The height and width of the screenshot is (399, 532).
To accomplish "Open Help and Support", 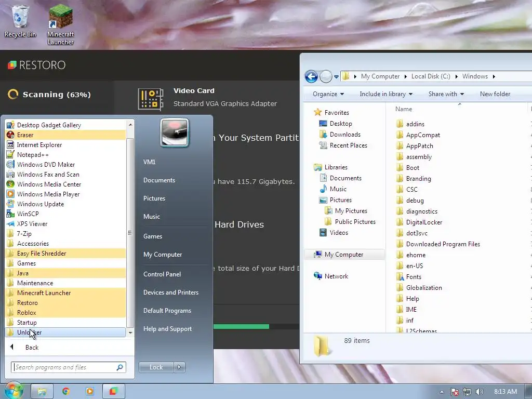I will 167,329.
